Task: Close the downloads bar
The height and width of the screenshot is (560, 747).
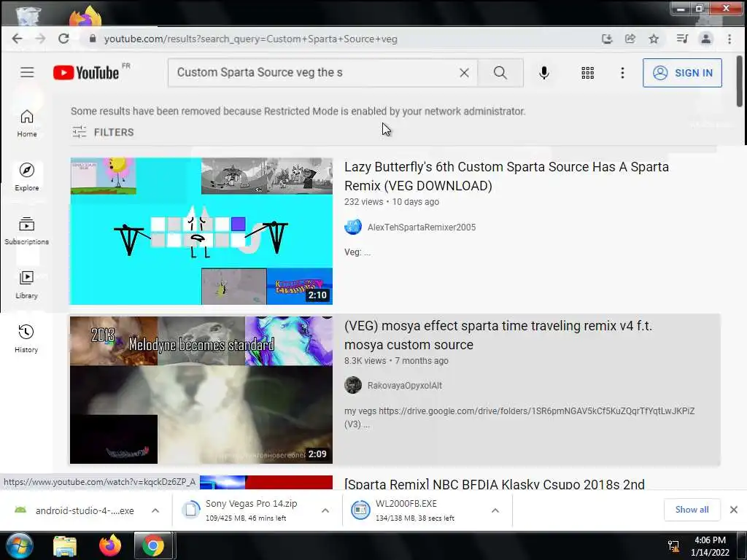Action: pyautogui.click(x=734, y=510)
